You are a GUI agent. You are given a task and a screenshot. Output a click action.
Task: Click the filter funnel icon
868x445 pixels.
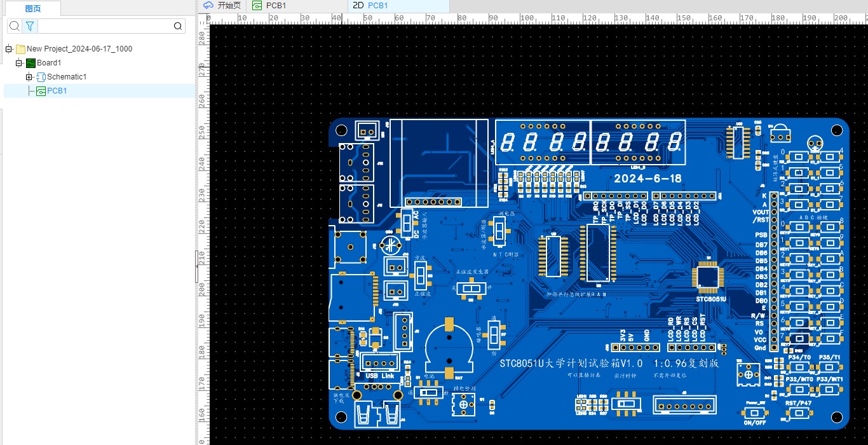30,26
